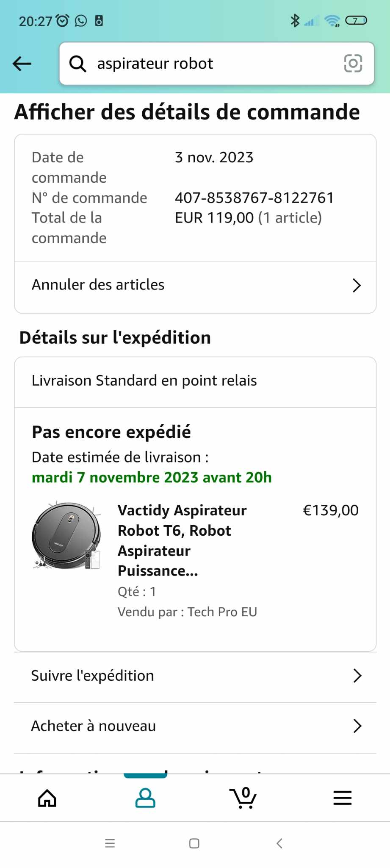Open the shopping cart icon
Image resolution: width=390 pixels, height=868 pixels.
click(243, 798)
